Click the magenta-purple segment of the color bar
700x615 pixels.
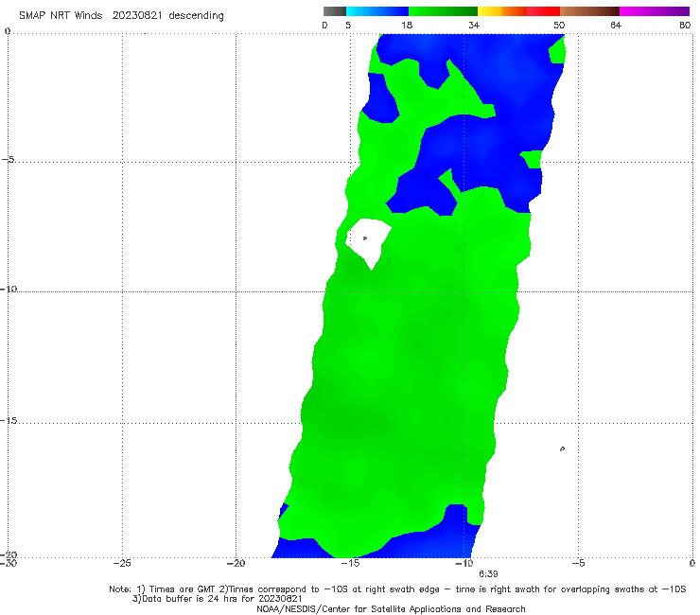pos(655,11)
